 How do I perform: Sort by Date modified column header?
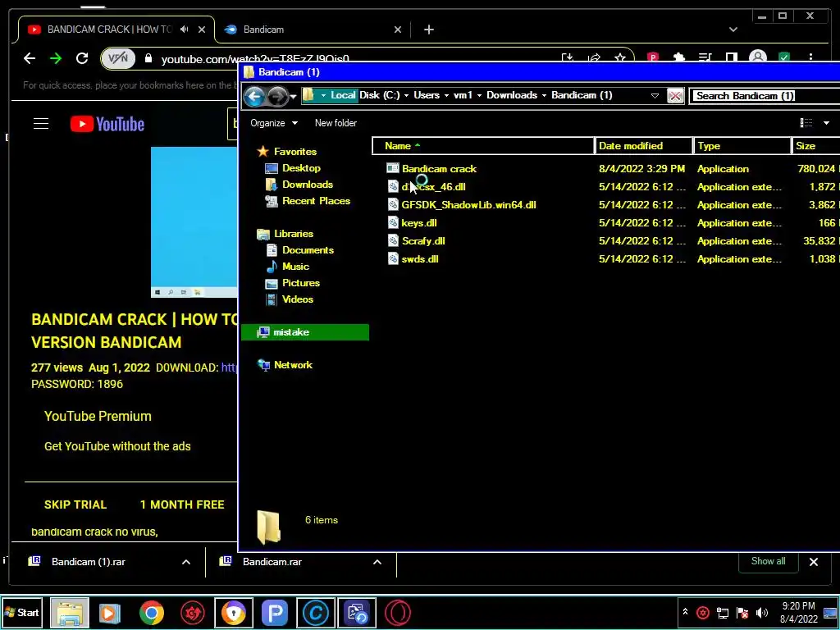click(x=643, y=146)
